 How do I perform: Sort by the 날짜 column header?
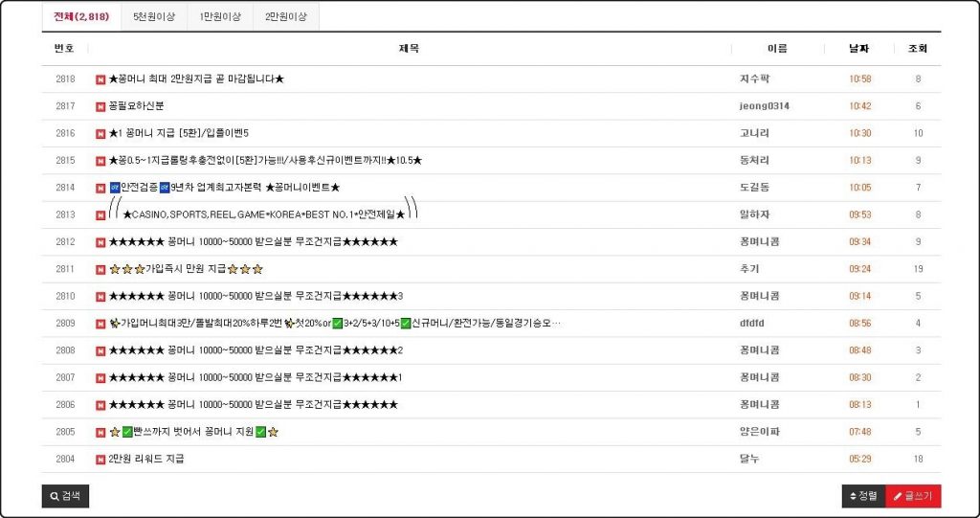click(858, 48)
